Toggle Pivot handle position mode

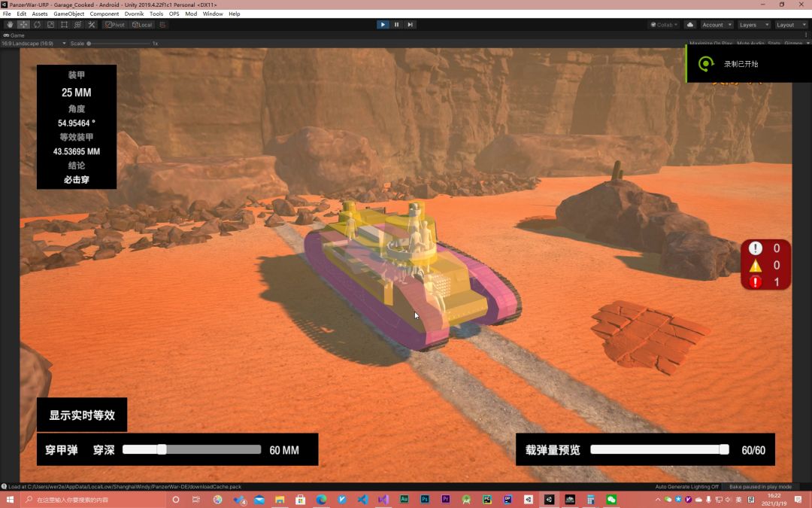pyautogui.click(x=115, y=25)
